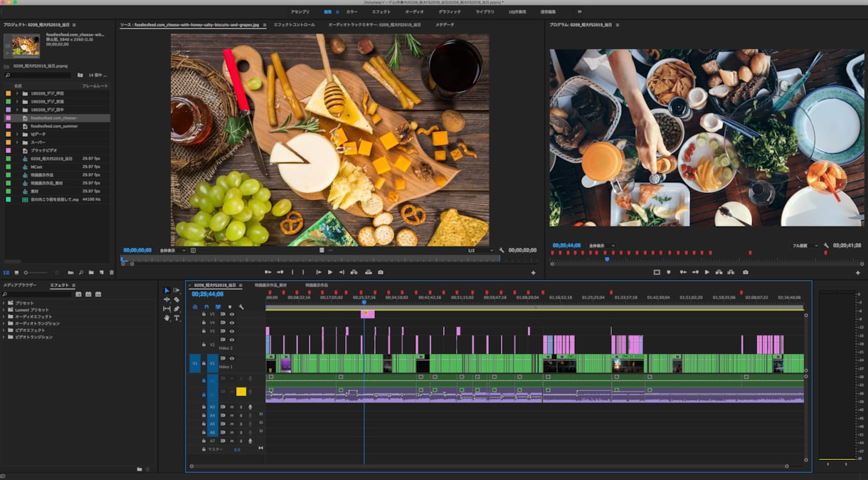Open Program monitor settings wrench
868x480 pixels.
point(826,246)
